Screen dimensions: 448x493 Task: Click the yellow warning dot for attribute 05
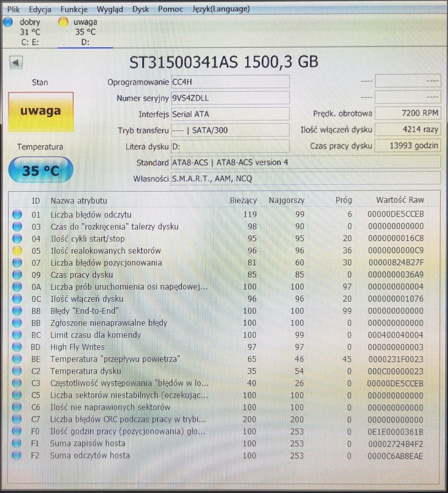click(17, 250)
